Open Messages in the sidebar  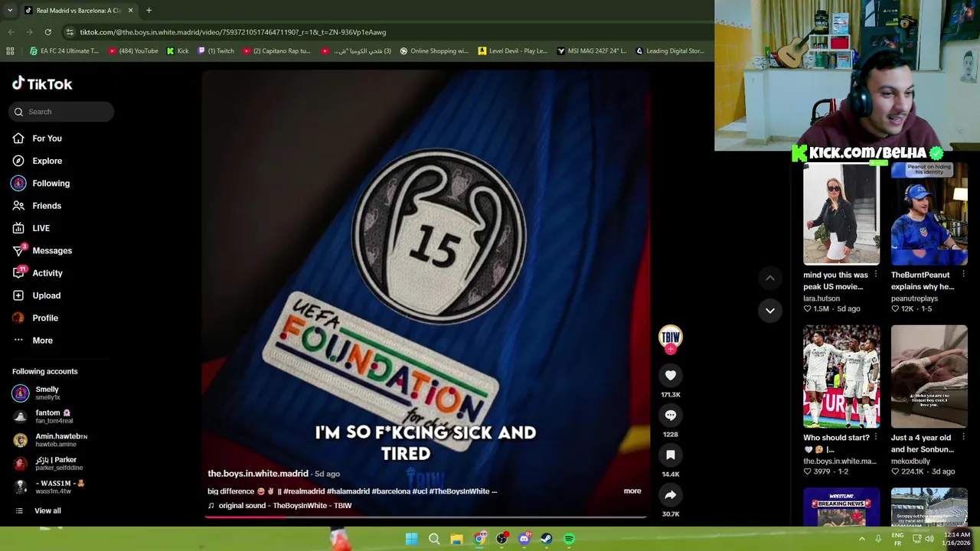51,250
